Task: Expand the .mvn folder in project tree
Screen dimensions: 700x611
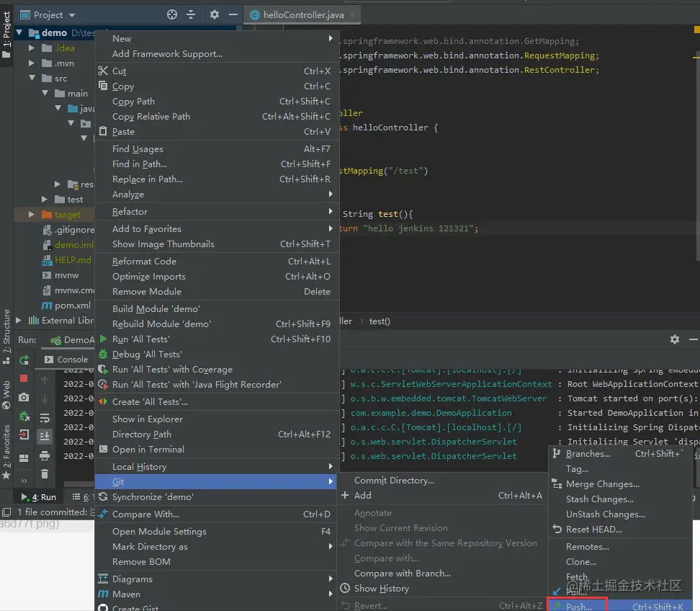Action: pyautogui.click(x=31, y=63)
